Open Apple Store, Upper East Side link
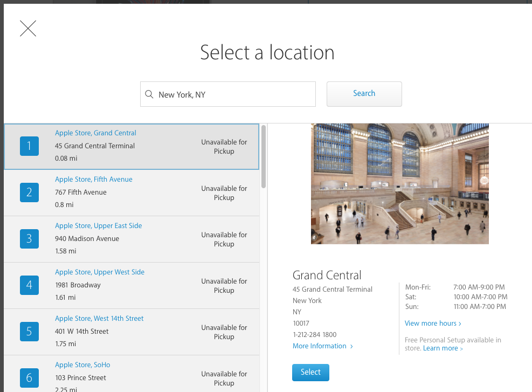 pyautogui.click(x=99, y=226)
